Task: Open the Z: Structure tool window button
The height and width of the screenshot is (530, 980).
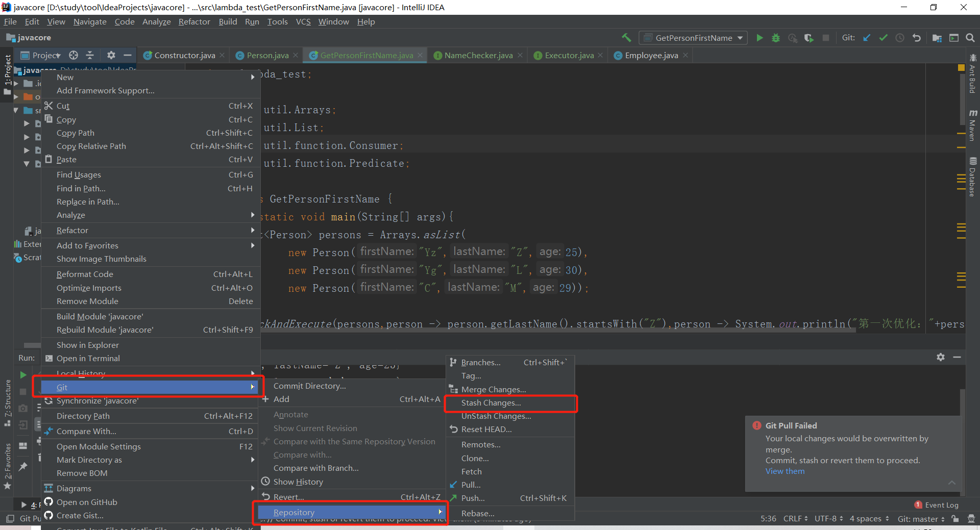Action: coord(8,404)
